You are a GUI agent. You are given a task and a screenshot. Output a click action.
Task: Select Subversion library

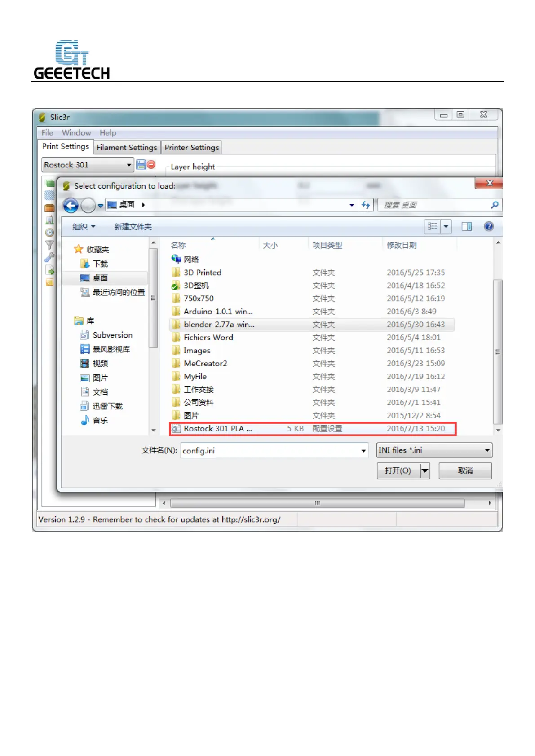pyautogui.click(x=106, y=335)
